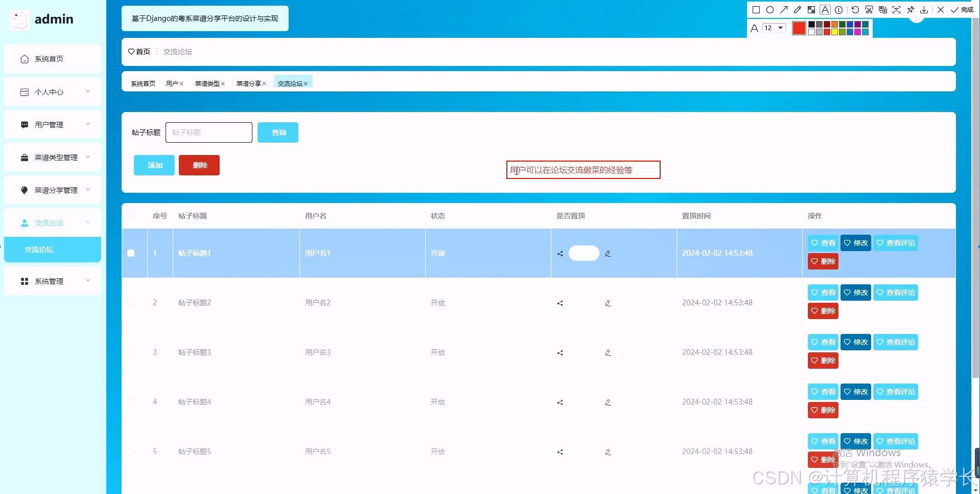
Task: Click the scissors screenshot tool icon
Action: coord(869,10)
